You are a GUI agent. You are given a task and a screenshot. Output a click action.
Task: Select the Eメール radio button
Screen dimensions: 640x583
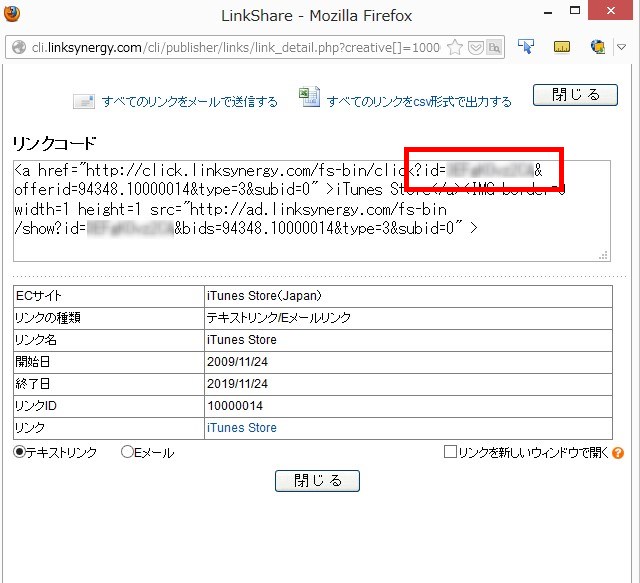tap(127, 452)
